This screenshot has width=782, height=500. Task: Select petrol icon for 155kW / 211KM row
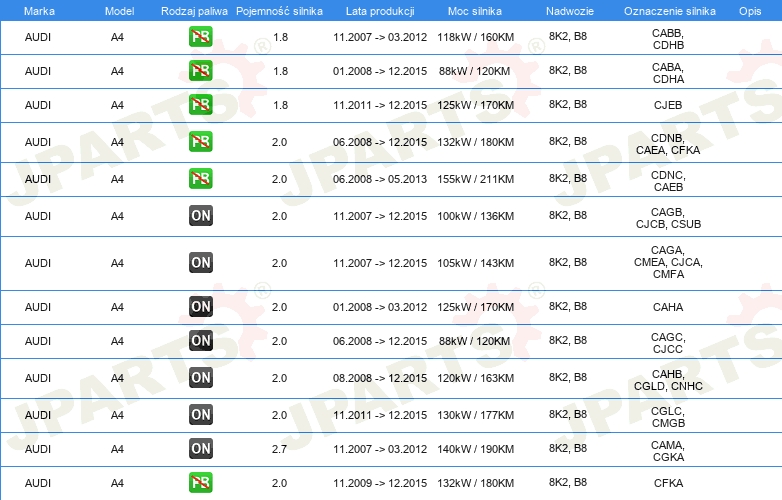coord(200,178)
